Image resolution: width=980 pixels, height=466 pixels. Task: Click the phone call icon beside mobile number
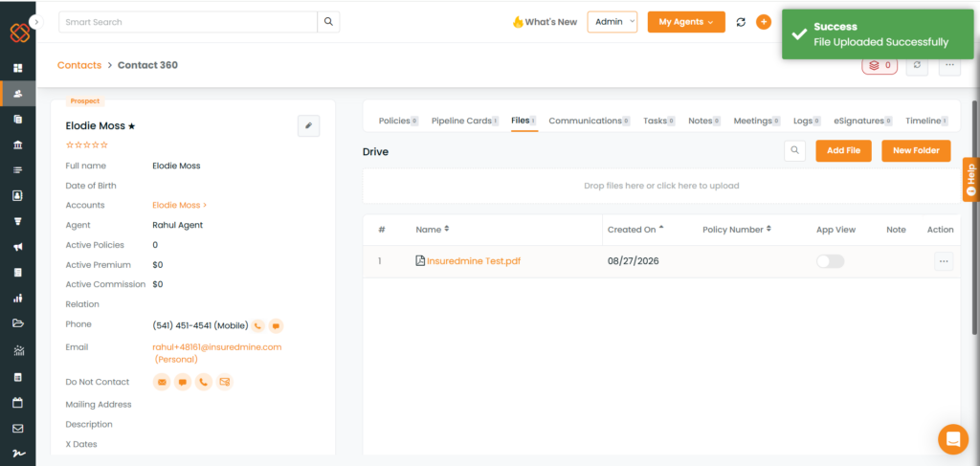click(258, 325)
